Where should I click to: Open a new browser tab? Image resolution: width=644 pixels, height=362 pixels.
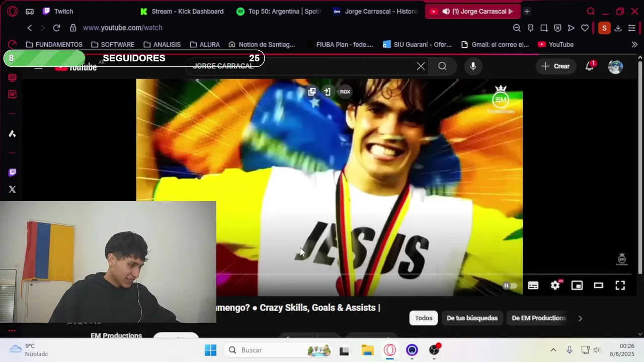[x=527, y=12]
